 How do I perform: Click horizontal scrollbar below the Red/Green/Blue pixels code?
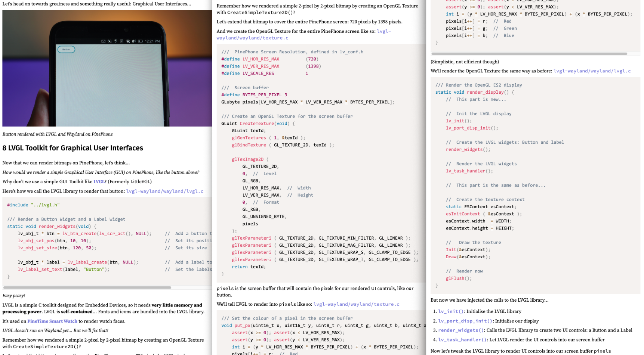coord(529,54)
